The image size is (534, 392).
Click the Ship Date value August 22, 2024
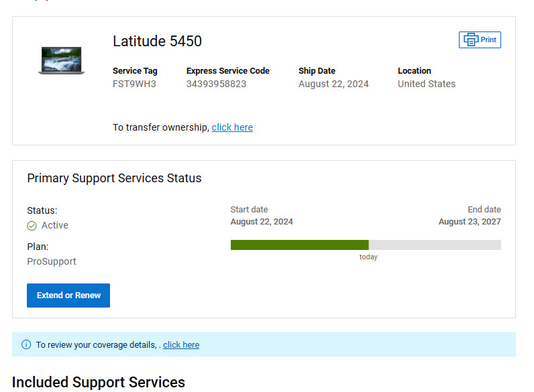pyautogui.click(x=333, y=84)
